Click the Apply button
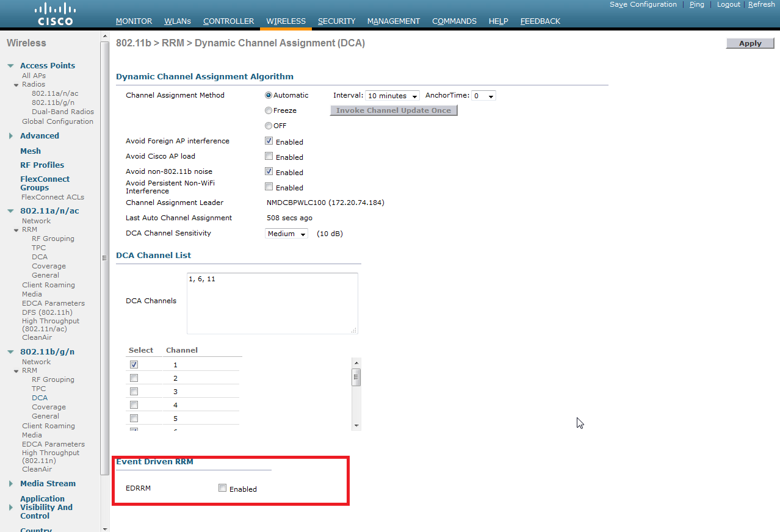This screenshot has height=532, width=780. pyautogui.click(x=749, y=43)
